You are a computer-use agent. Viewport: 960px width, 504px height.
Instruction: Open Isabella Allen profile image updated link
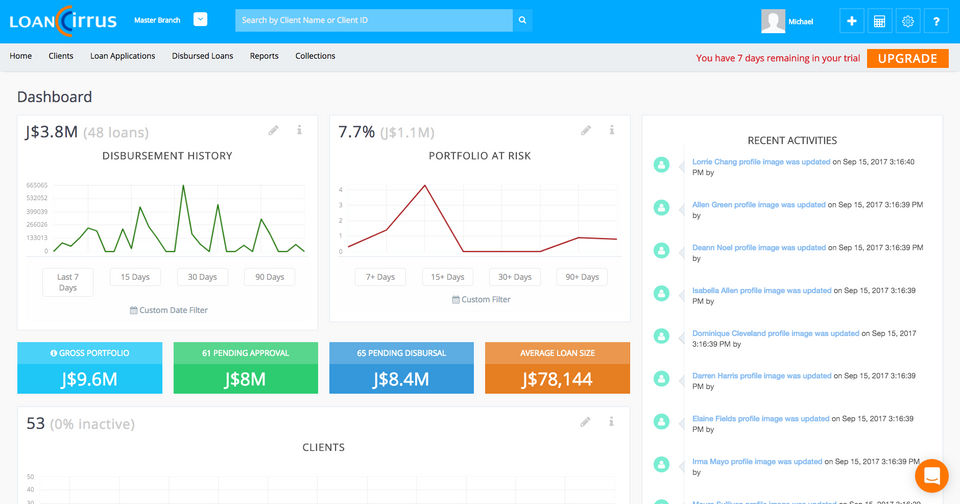tap(762, 290)
